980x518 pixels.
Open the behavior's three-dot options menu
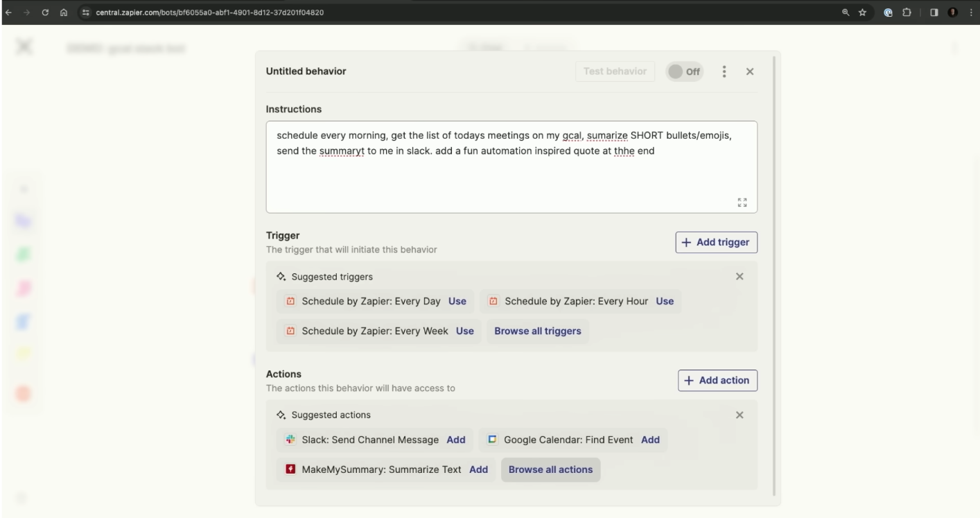[724, 71]
